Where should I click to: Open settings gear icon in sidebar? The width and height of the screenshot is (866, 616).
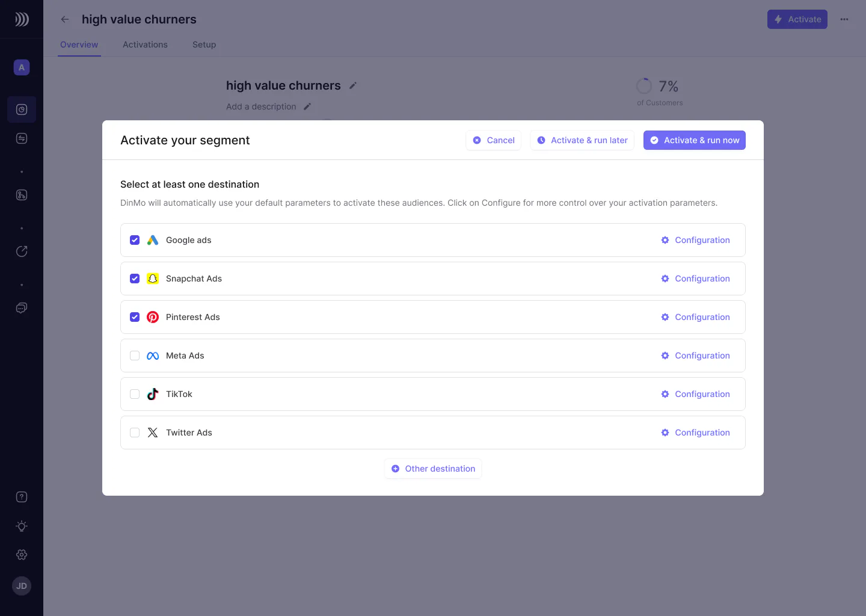(22, 555)
